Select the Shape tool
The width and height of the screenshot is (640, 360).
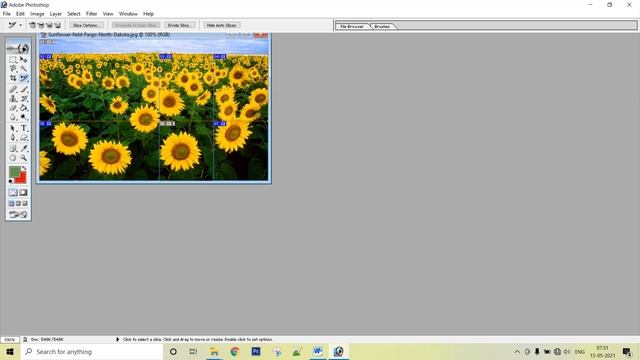pyautogui.click(x=24, y=138)
